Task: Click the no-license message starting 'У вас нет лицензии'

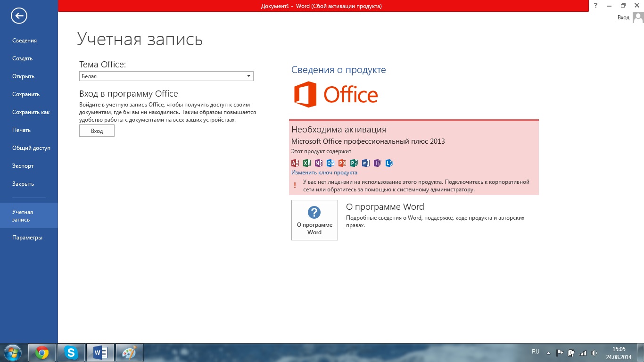Action: click(x=416, y=186)
